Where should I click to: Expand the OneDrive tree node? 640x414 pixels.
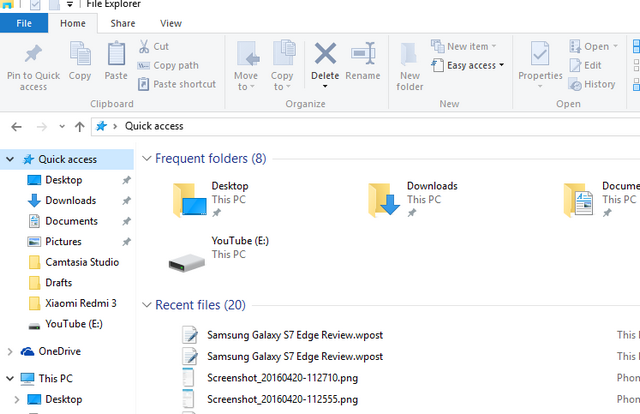point(10,352)
